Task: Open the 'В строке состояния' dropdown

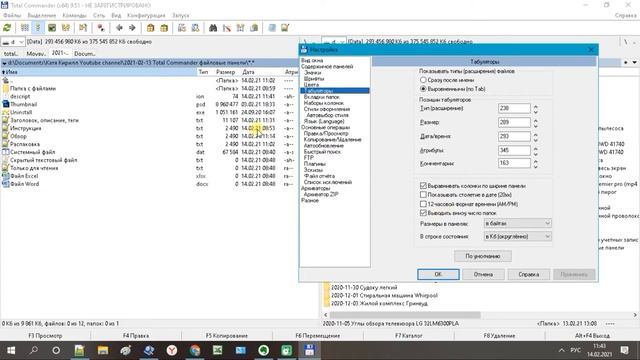Action: (518, 236)
